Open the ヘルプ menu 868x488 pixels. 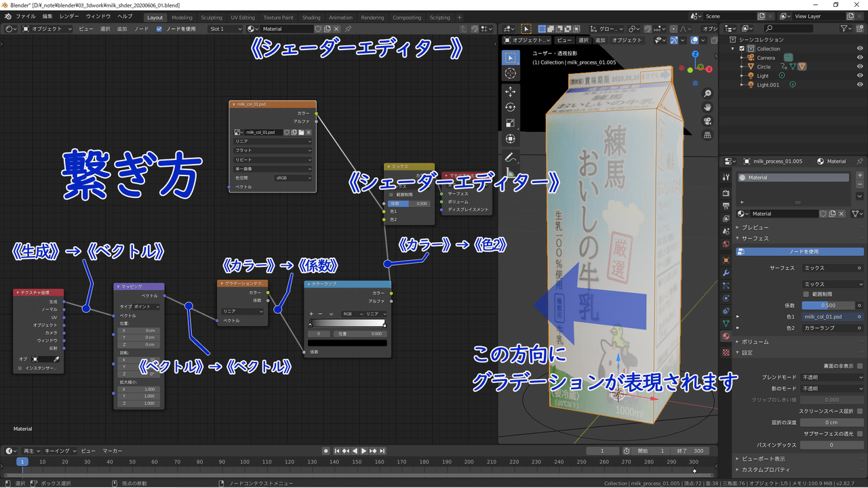point(125,16)
